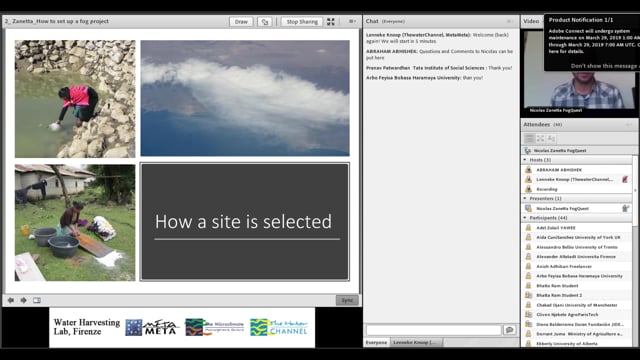Select participant Alessandro Bellio University of Trento
640x360 pixels.
click(x=577, y=247)
